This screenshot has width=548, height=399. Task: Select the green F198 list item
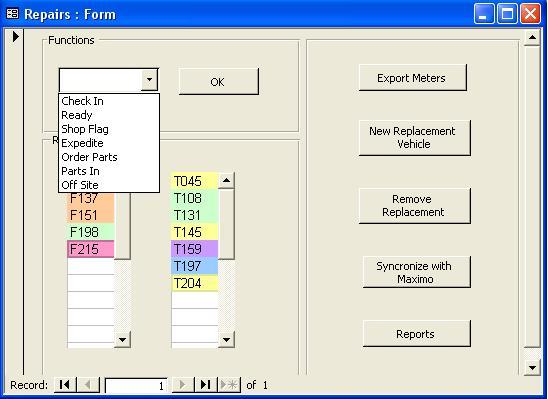point(91,232)
